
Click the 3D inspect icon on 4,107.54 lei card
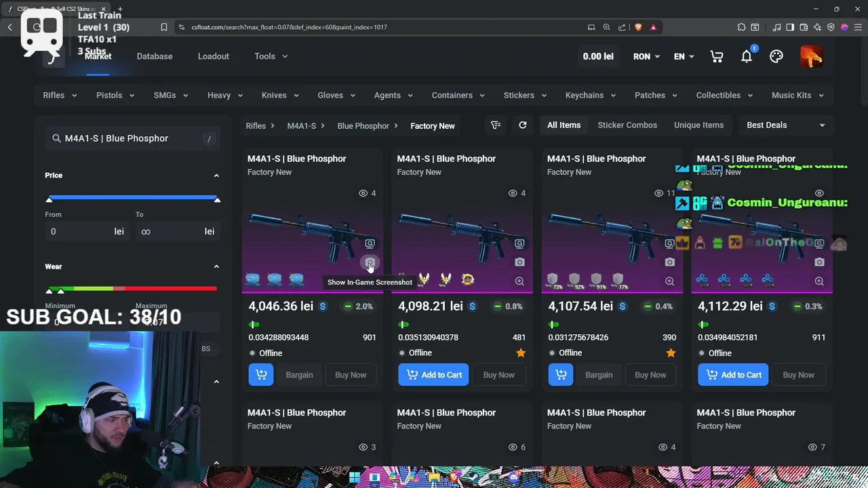coord(669,243)
